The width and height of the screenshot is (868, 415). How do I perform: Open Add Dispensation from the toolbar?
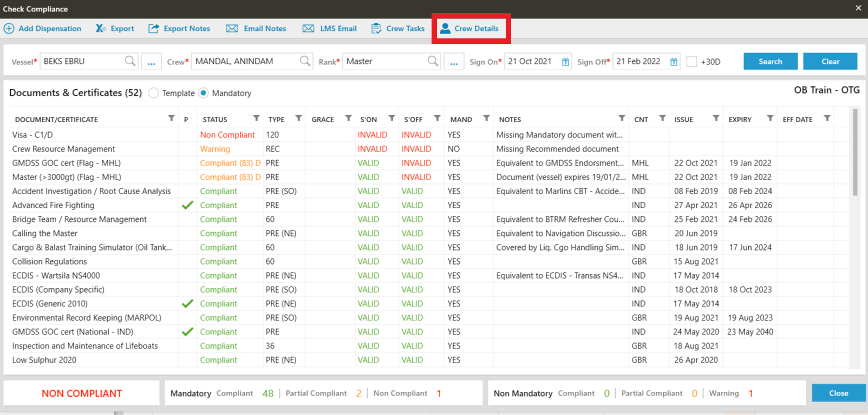tap(43, 29)
